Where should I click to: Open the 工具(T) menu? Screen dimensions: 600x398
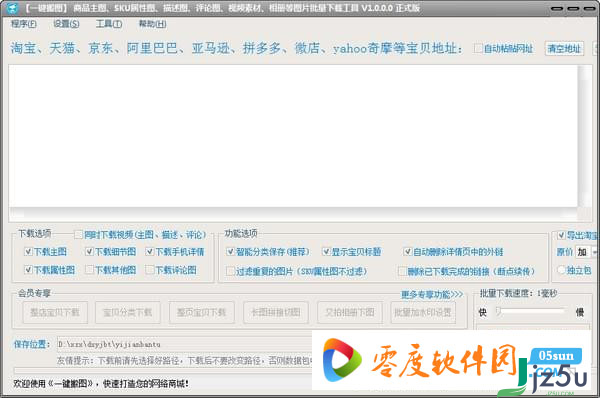tap(109, 24)
